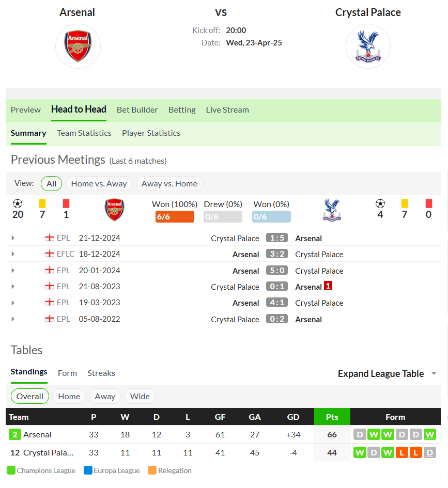Viewport: 448px width, 488px height.
Task: Expand the 18-12-2024 EFLC match row
Action: [13, 254]
